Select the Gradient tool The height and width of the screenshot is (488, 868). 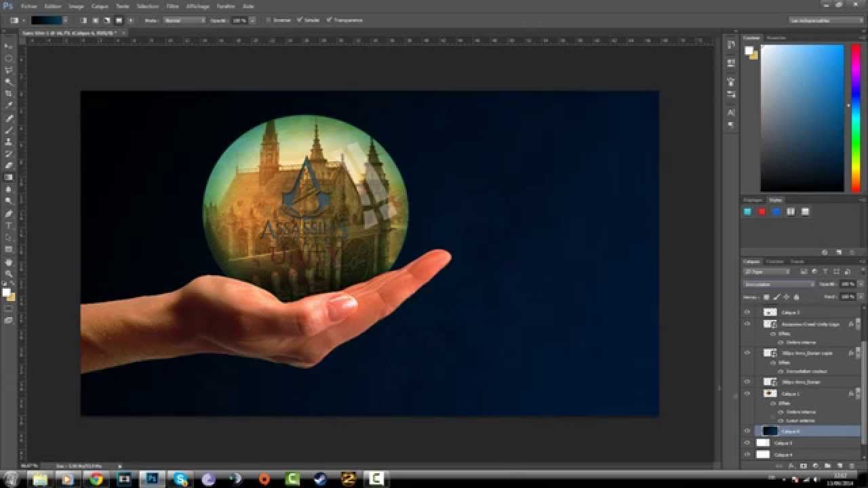(9, 178)
